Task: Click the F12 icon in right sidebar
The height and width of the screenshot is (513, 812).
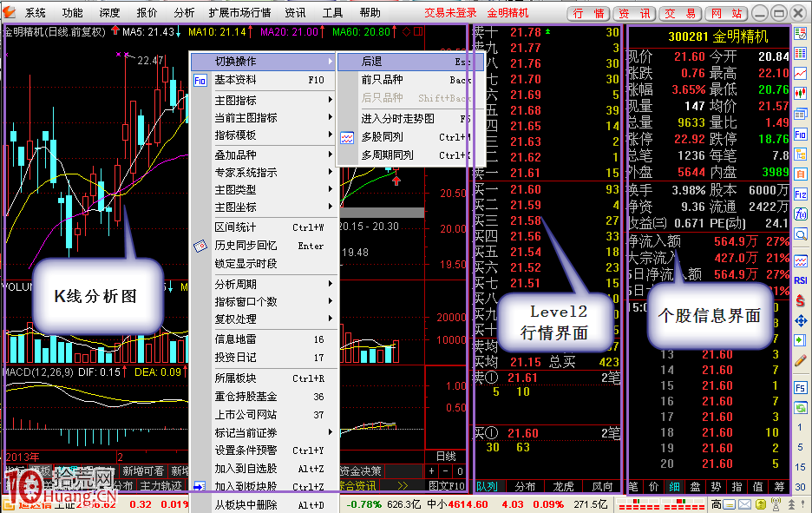Action: [801, 194]
